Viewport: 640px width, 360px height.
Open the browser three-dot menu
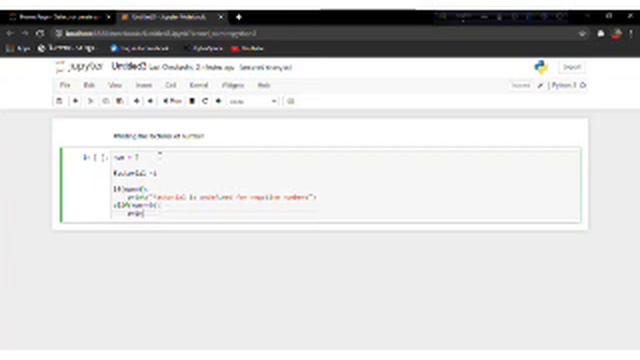click(x=631, y=33)
